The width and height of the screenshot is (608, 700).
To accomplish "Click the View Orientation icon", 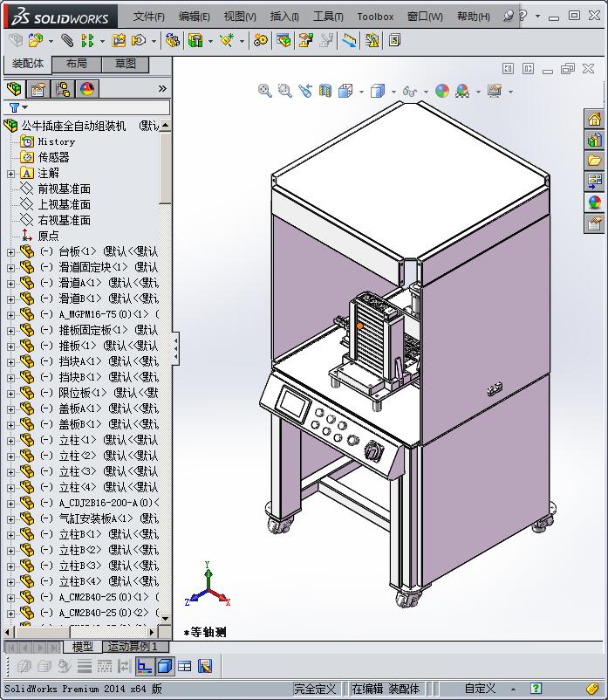I will (x=345, y=91).
